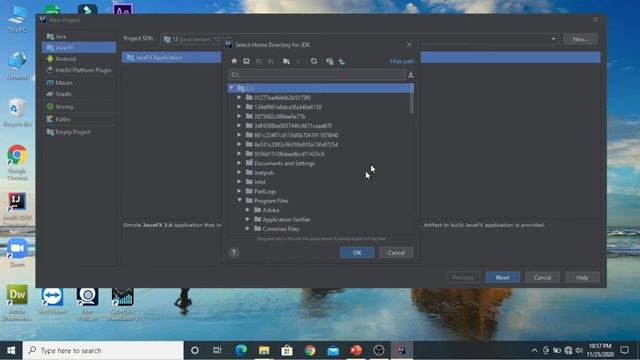Open Network desktop icon
This screenshot has height=360, width=640.
click(17, 65)
